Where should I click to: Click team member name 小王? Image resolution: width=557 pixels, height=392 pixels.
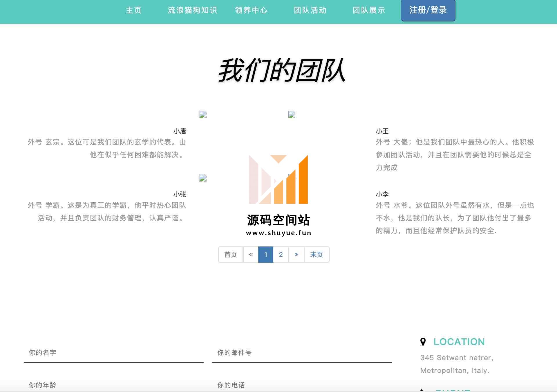point(382,131)
